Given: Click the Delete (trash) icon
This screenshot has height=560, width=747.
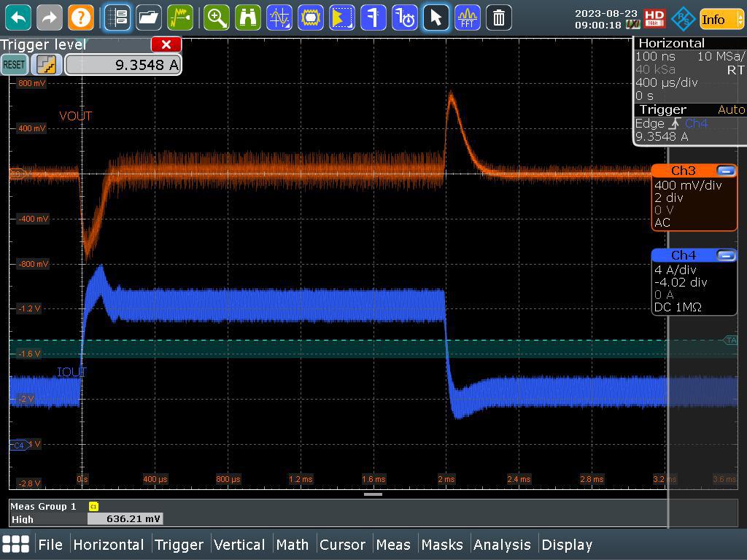Looking at the screenshot, I should pos(498,17).
